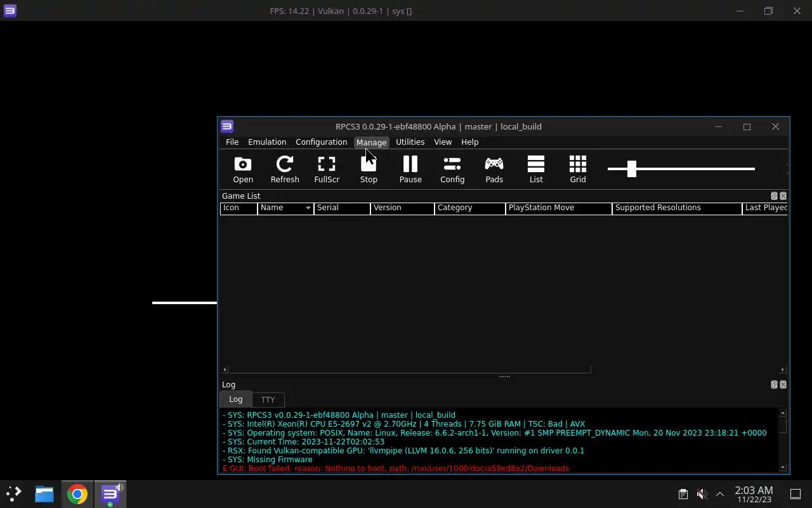The height and width of the screenshot is (508, 812).
Task: Pause emulation with the Pause icon
Action: coord(410,170)
